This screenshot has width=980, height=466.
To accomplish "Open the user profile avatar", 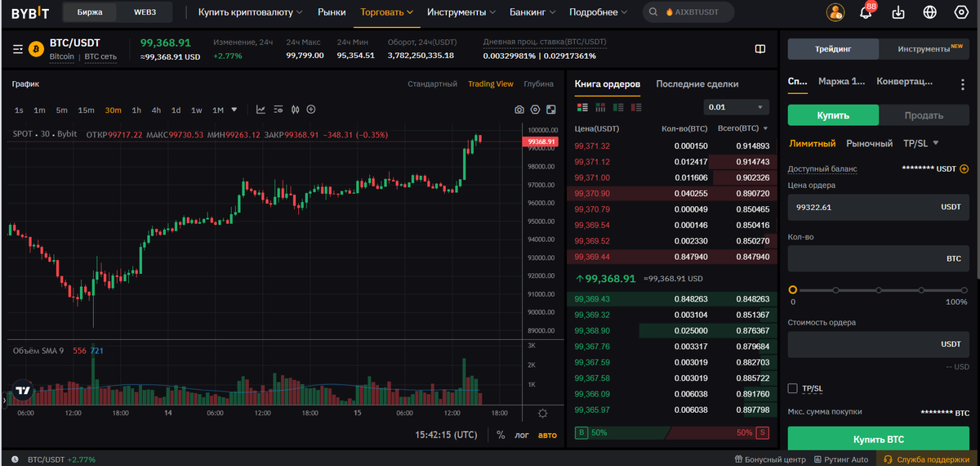I will (x=835, y=12).
